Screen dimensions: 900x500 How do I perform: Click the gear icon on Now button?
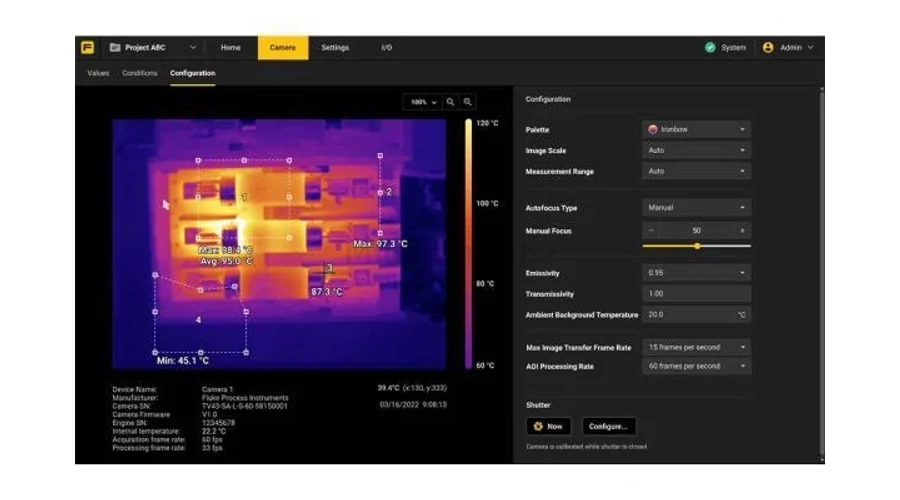click(538, 427)
